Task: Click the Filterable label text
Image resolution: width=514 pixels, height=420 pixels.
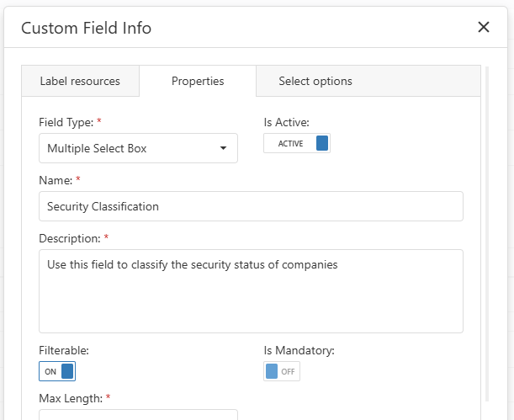Action: [64, 350]
